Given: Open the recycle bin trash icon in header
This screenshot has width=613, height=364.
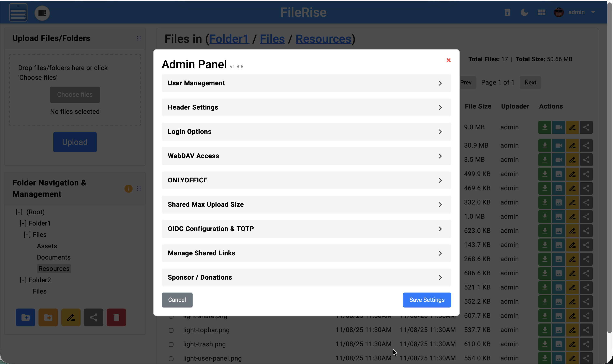Looking at the screenshot, I should coord(507,12).
